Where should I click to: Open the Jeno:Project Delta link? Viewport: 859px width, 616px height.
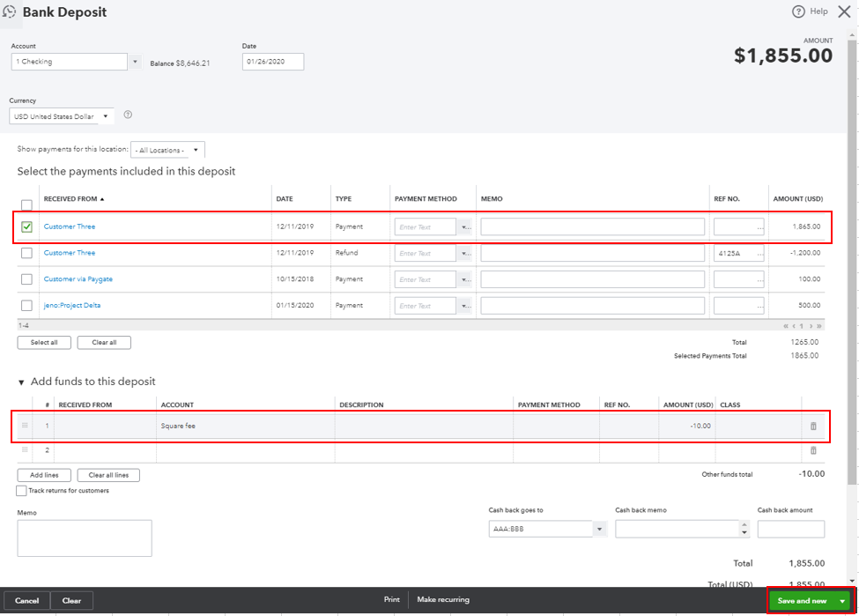coord(72,305)
